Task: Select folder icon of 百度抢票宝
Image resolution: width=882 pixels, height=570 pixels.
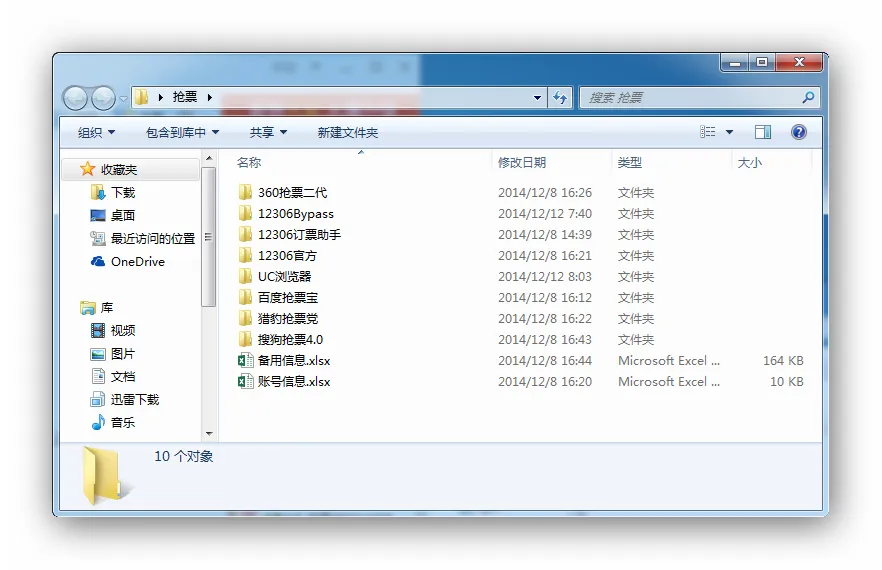Action: [245, 297]
